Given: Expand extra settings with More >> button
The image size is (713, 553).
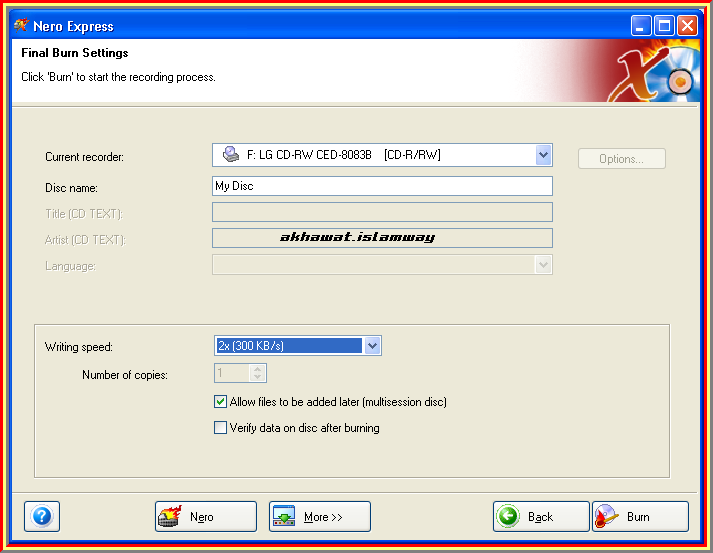Looking at the screenshot, I should coord(320,516).
